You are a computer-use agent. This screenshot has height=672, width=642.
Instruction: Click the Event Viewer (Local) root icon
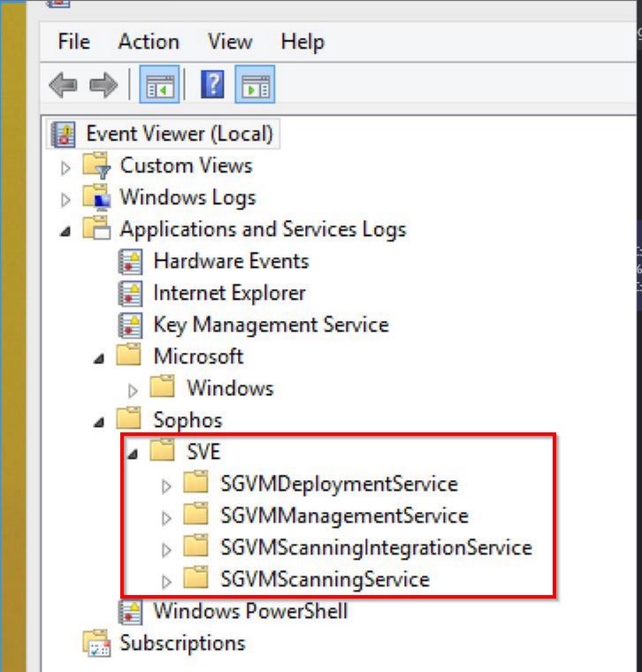coord(64,134)
